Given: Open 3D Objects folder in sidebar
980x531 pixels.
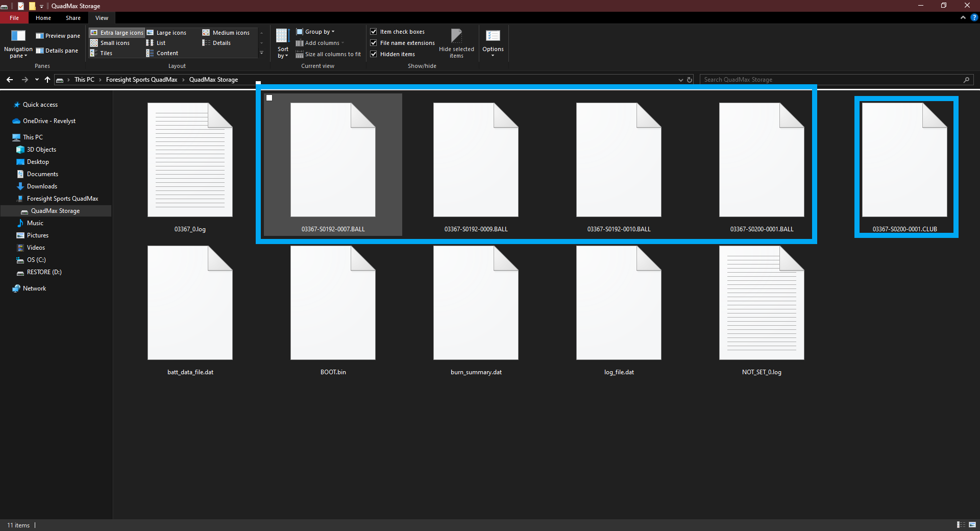Looking at the screenshot, I should coord(41,150).
